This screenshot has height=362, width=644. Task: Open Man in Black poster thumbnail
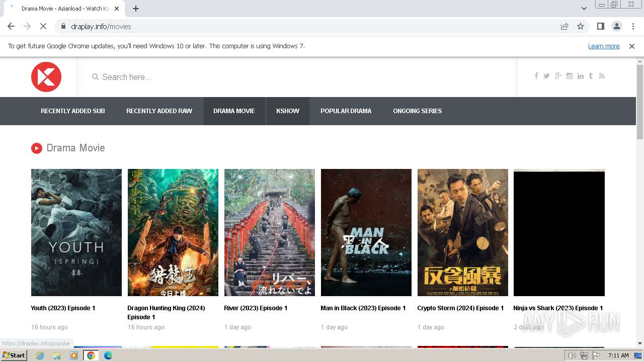366,232
